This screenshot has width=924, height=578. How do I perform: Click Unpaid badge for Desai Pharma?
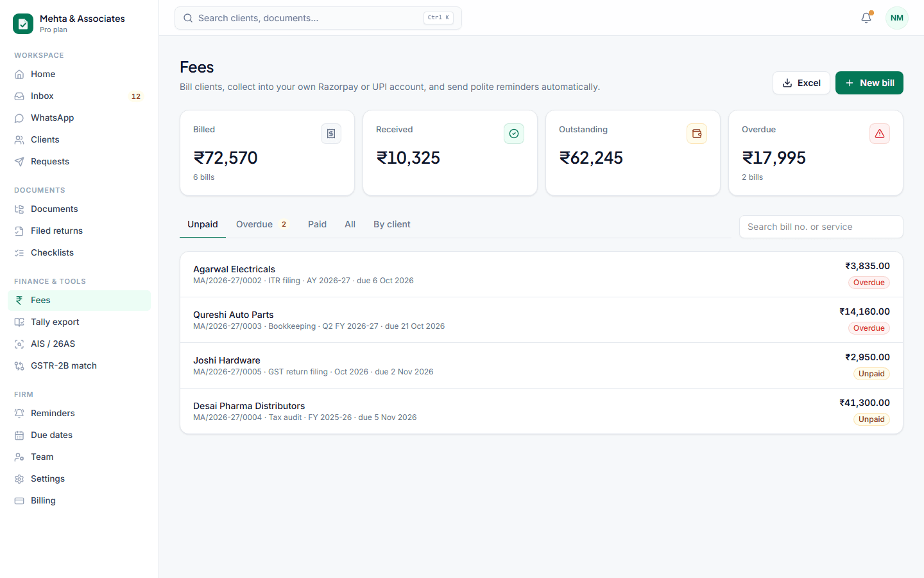871,419
